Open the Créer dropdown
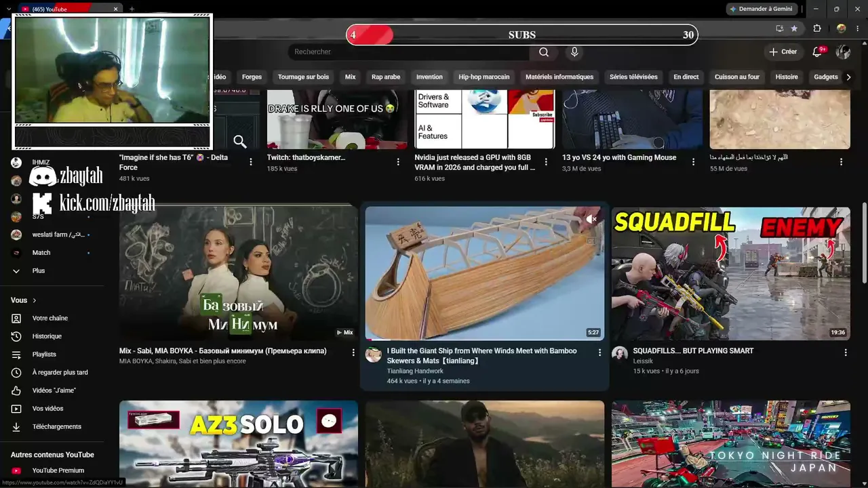This screenshot has width=868, height=488. [783, 52]
